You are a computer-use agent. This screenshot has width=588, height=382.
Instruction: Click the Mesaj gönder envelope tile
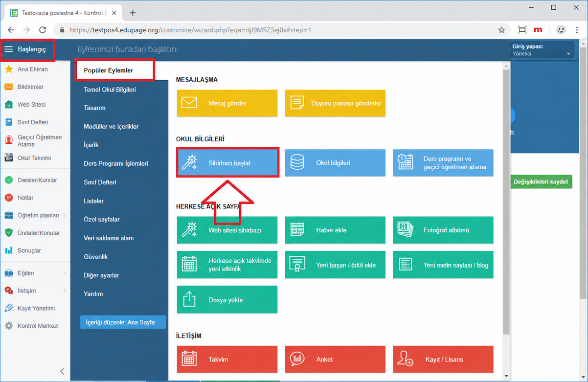(227, 103)
